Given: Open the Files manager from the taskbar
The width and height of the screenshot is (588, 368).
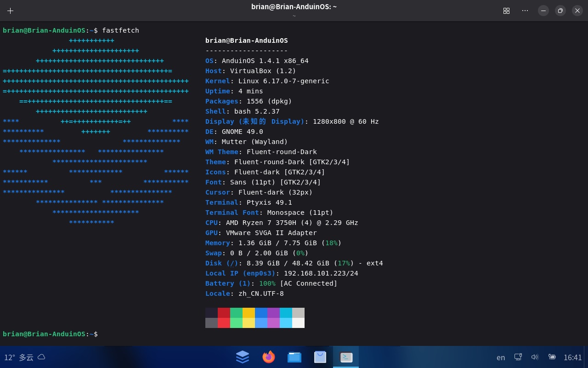Looking at the screenshot, I should click(x=294, y=357).
